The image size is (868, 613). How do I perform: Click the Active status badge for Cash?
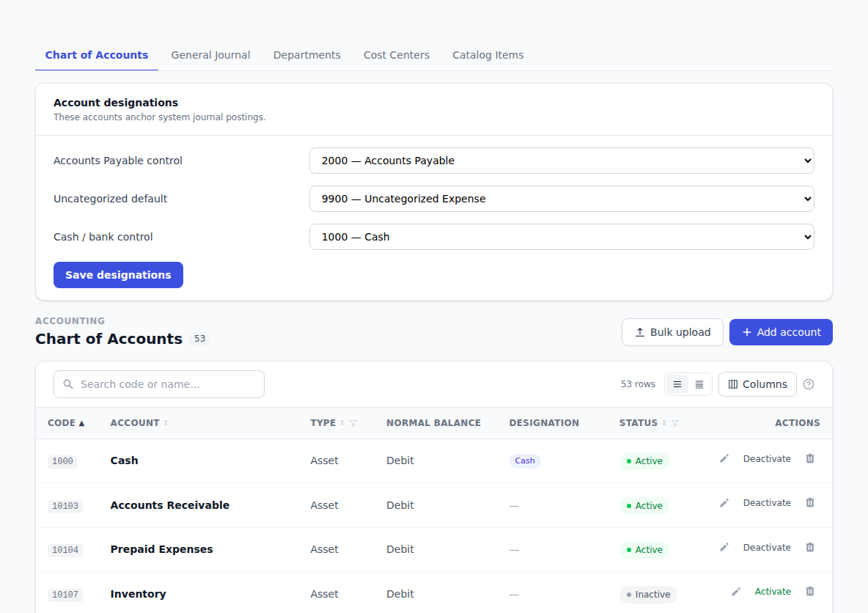644,460
